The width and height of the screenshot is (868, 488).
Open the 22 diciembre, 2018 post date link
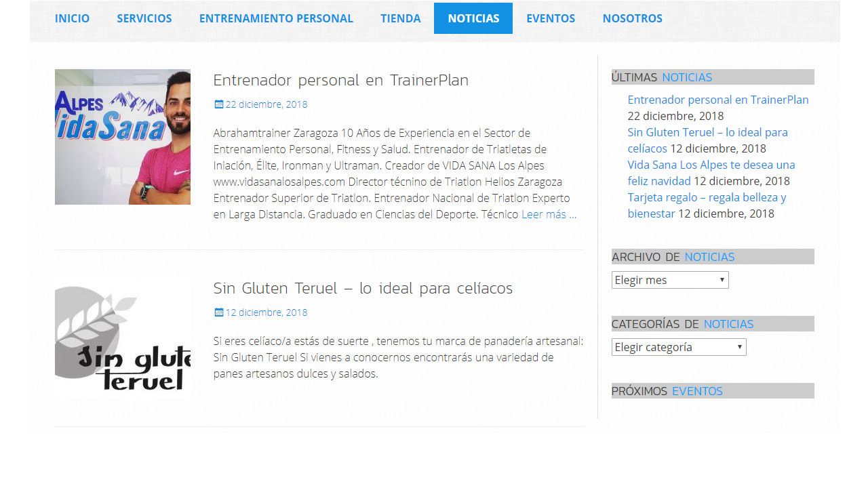267,104
